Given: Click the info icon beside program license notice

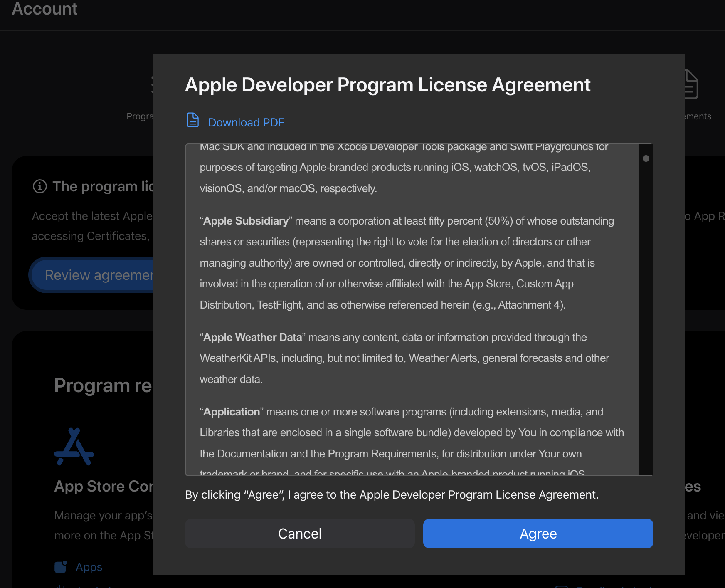Looking at the screenshot, I should [39, 186].
